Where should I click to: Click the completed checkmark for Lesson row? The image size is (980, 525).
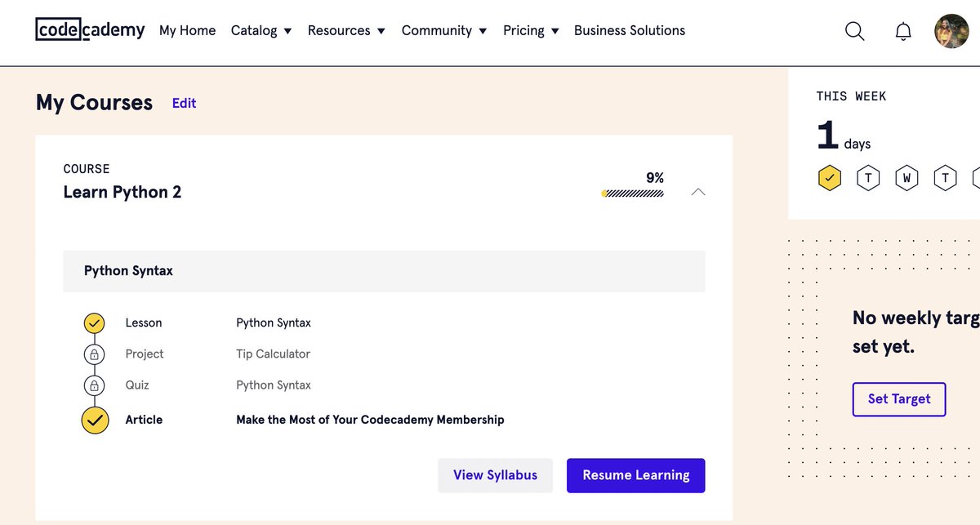pos(95,323)
